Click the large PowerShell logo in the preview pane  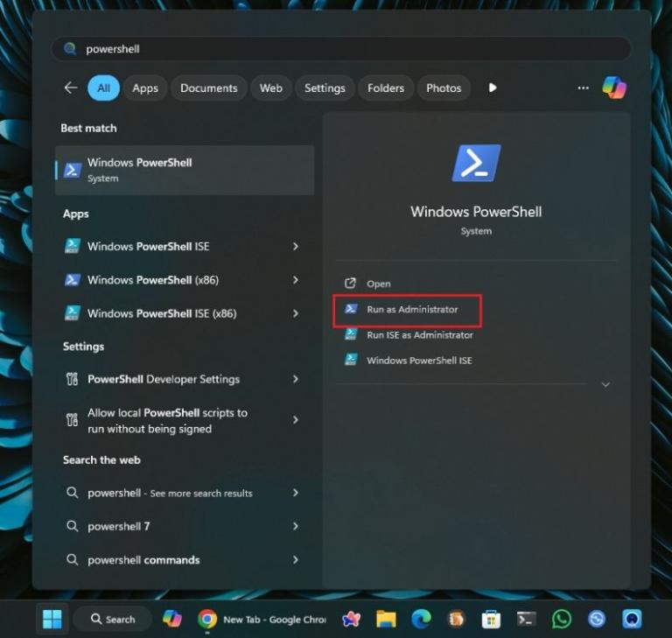click(476, 163)
